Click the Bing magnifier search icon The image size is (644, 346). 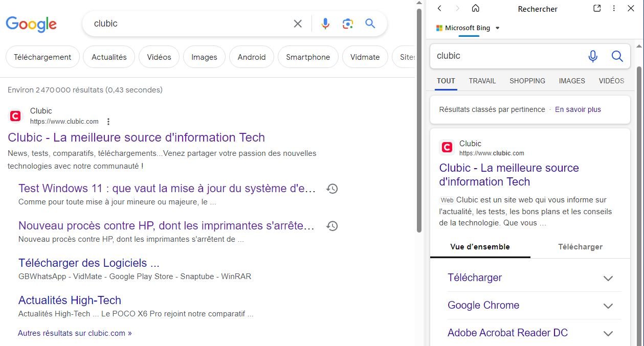617,56
